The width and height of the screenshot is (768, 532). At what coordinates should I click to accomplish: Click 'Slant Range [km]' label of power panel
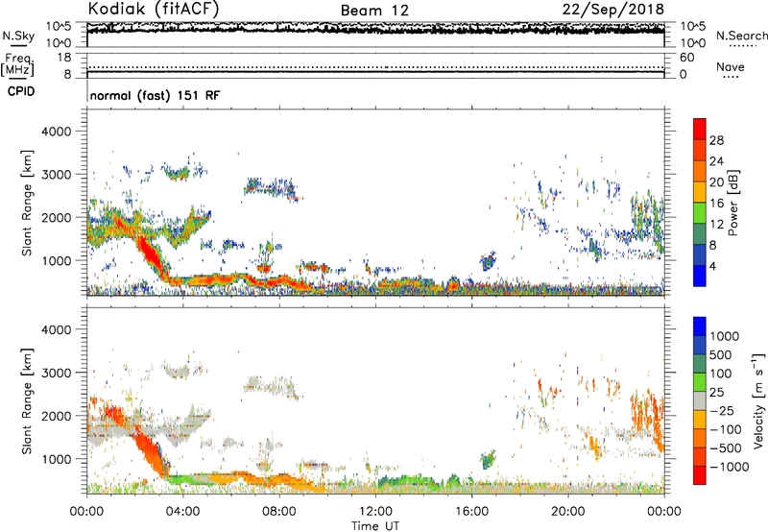(27, 203)
